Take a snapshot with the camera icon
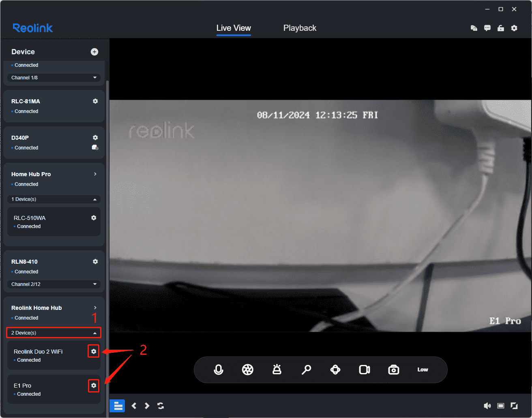 pyautogui.click(x=394, y=369)
